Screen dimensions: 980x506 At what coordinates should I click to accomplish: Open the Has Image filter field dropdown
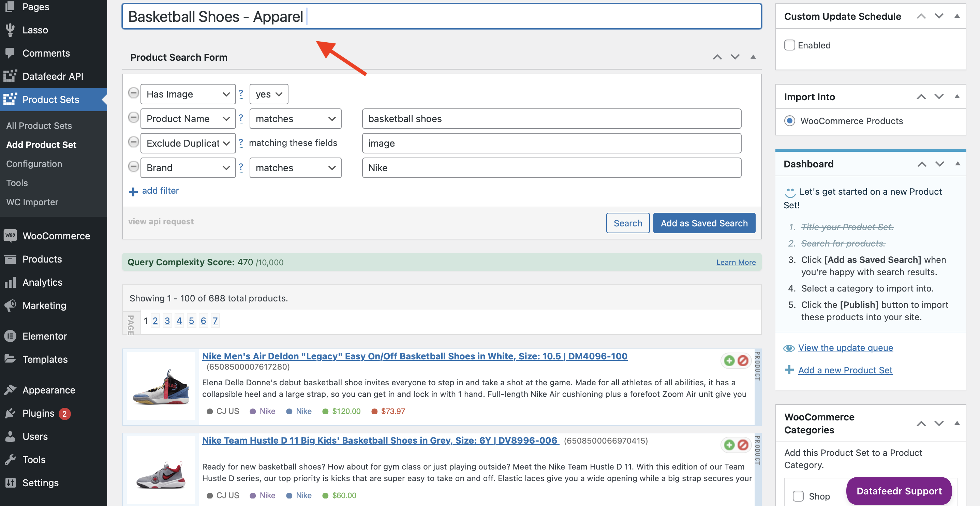[188, 94]
